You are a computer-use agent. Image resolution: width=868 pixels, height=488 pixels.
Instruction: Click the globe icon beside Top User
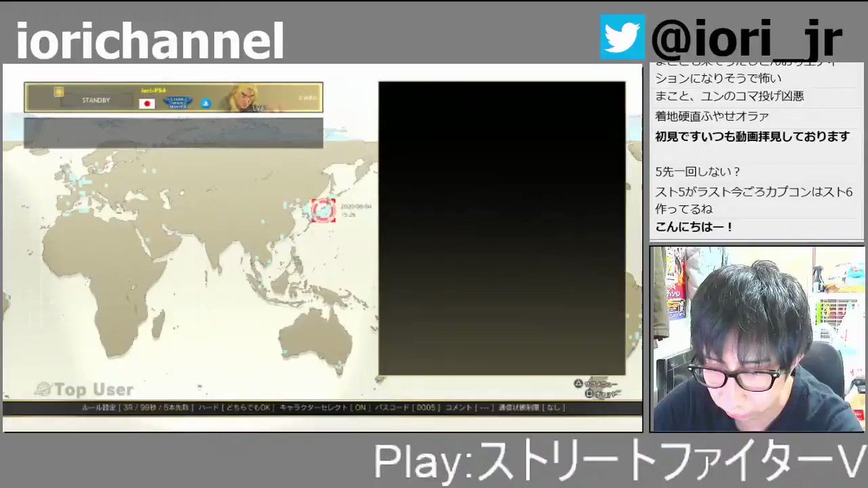[x=43, y=390]
